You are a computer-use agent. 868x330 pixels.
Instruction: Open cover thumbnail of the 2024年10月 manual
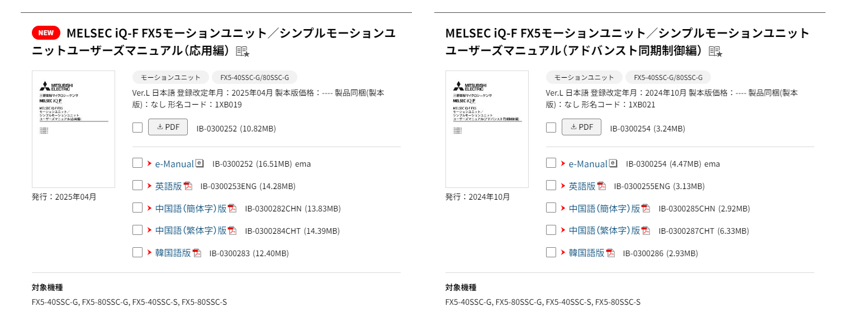pyautogui.click(x=487, y=129)
